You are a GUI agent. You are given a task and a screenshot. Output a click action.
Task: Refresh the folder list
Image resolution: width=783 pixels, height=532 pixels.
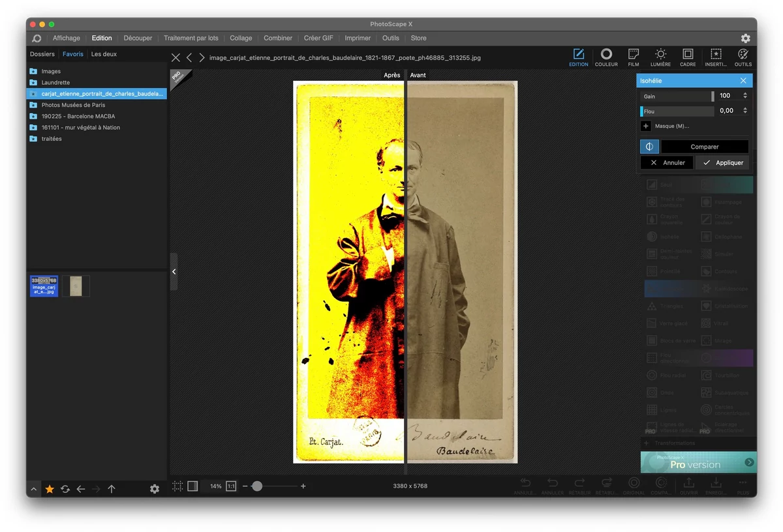tap(65, 489)
